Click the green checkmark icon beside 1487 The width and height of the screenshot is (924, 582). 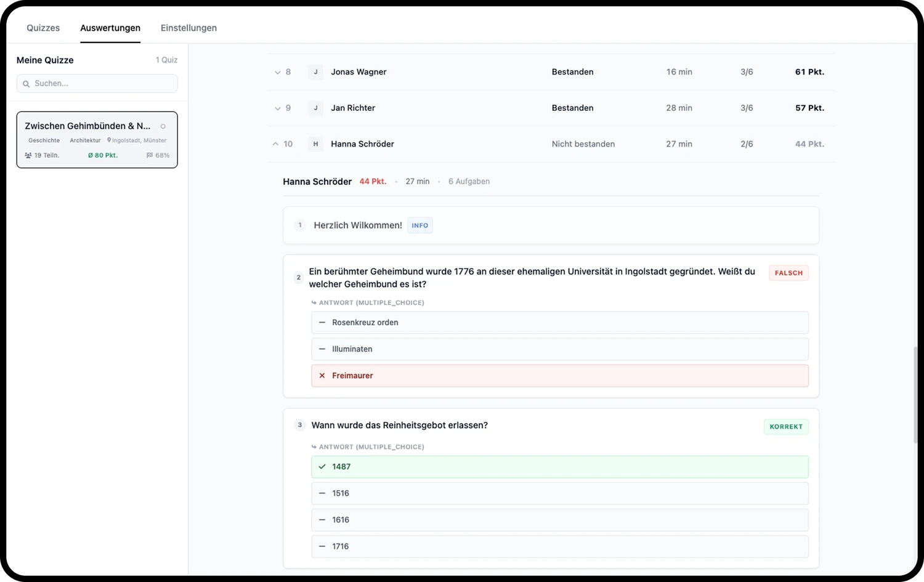tap(322, 467)
